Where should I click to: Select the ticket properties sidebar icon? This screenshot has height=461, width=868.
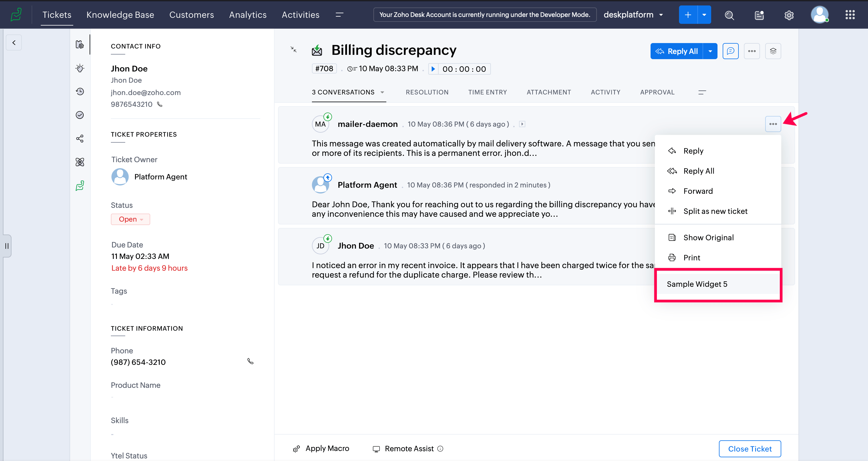click(x=80, y=44)
